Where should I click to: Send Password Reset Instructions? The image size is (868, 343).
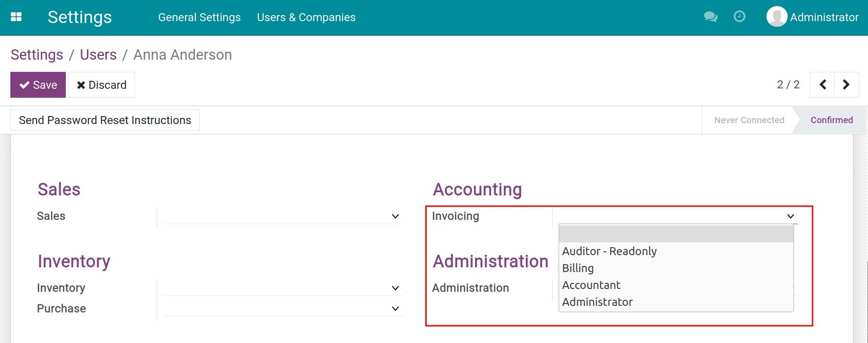pos(105,120)
